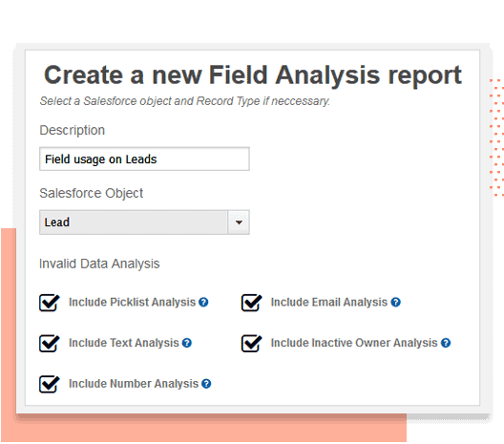This screenshot has width=504, height=444.
Task: Open help icon beside Number Analysis
Action: pyautogui.click(x=206, y=384)
